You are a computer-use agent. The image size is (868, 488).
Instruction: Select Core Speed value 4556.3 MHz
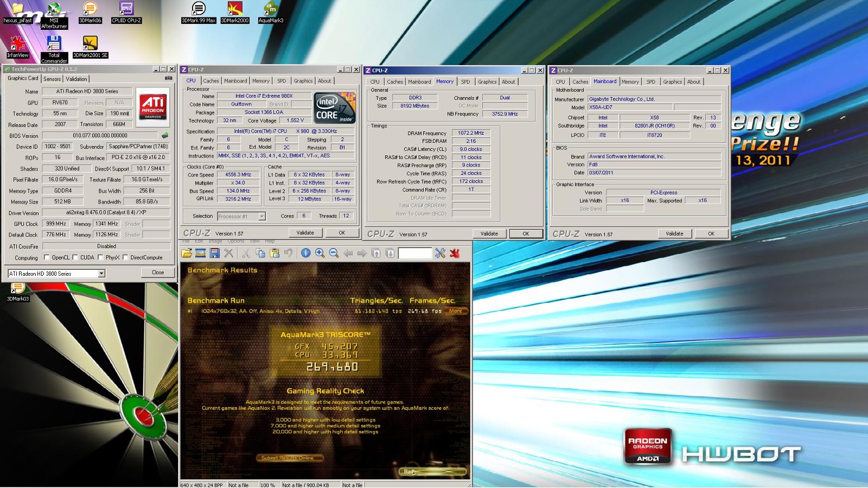pyautogui.click(x=238, y=175)
